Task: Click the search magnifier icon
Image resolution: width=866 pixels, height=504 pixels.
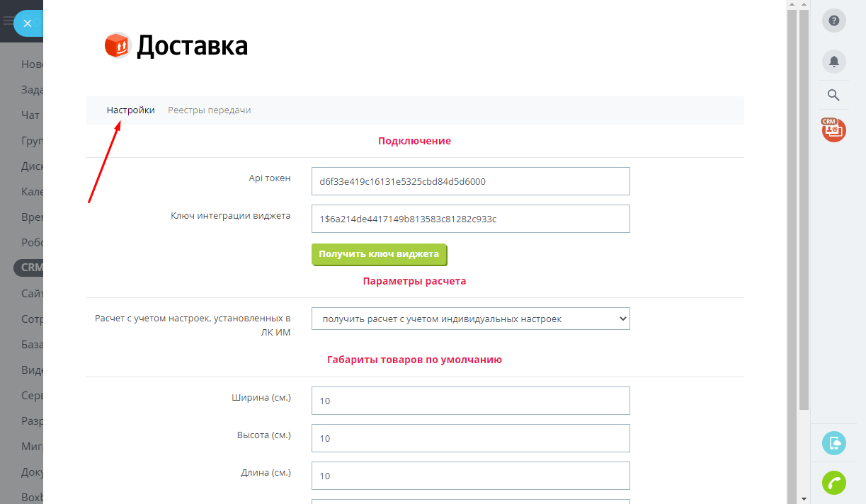Action: 833,95
